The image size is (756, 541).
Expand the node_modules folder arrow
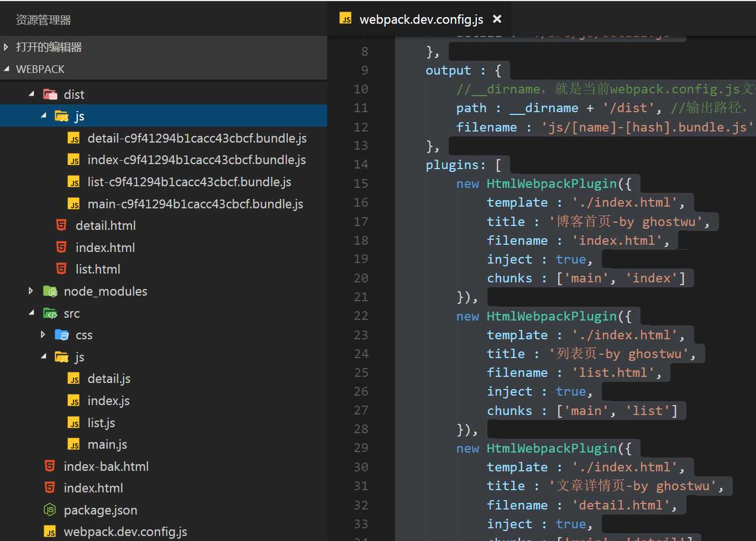point(31,291)
